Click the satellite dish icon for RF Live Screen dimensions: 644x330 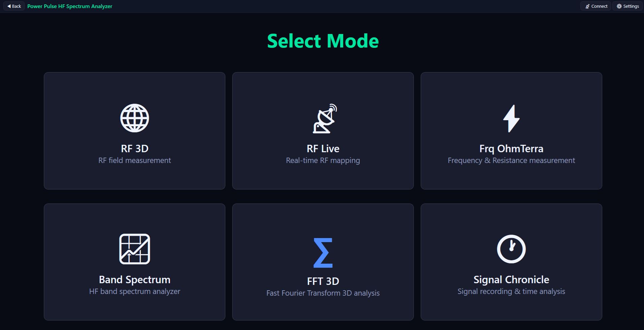click(x=324, y=119)
